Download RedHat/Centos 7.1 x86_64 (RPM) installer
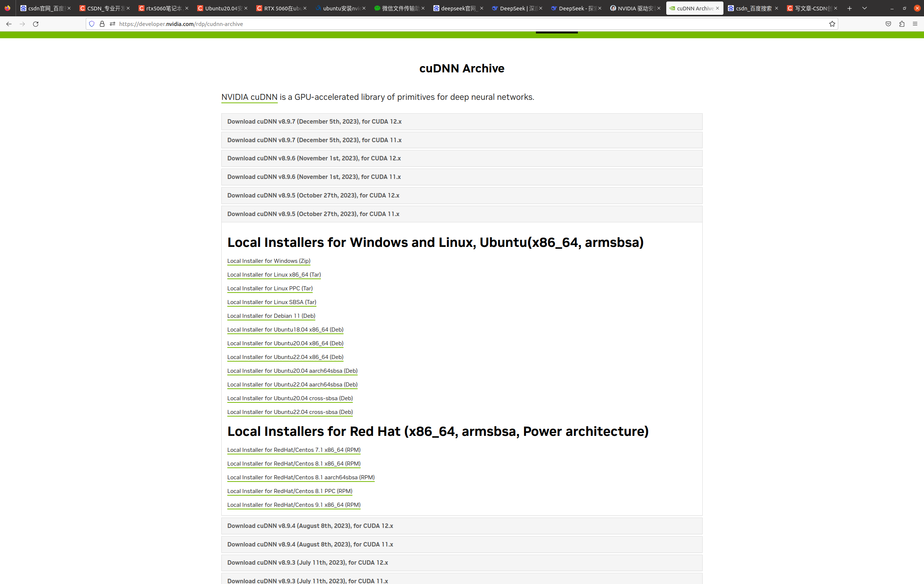 (294, 450)
